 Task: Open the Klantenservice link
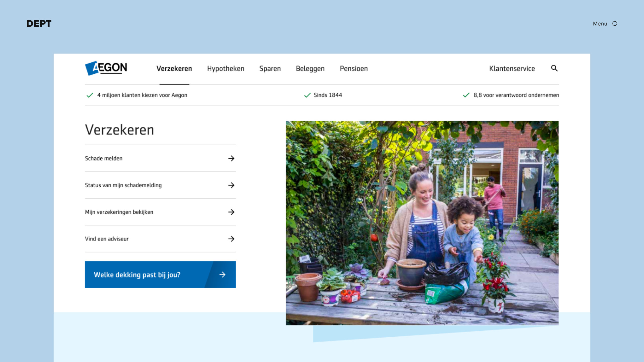tap(512, 69)
